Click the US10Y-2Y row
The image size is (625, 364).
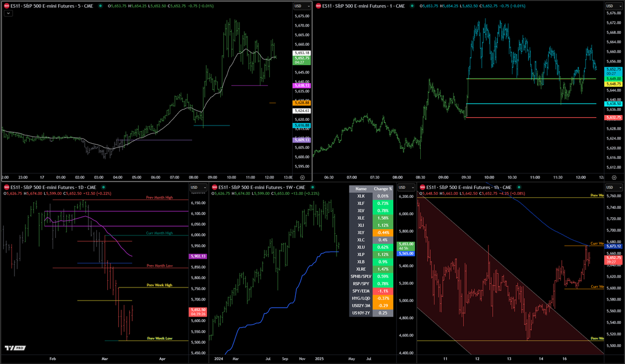371,312
